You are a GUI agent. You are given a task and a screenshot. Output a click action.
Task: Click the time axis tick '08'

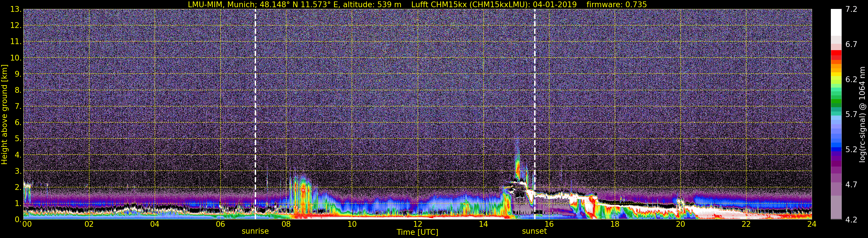tap(286, 224)
